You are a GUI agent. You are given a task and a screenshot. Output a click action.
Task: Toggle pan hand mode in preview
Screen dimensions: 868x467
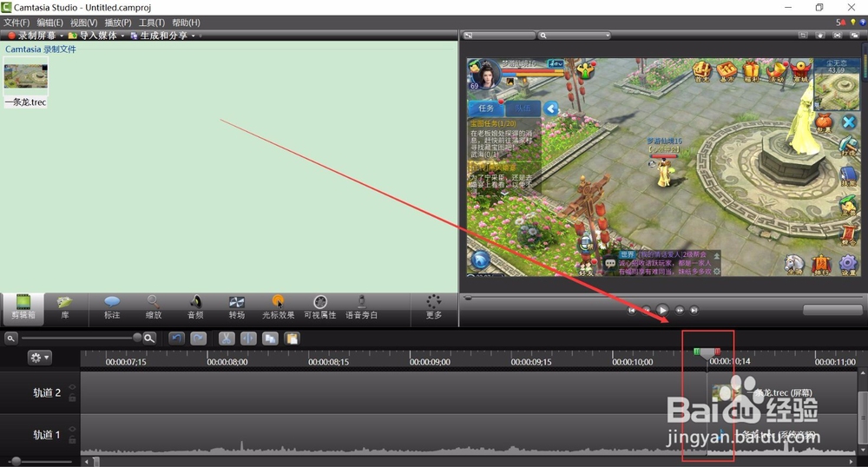pos(820,36)
